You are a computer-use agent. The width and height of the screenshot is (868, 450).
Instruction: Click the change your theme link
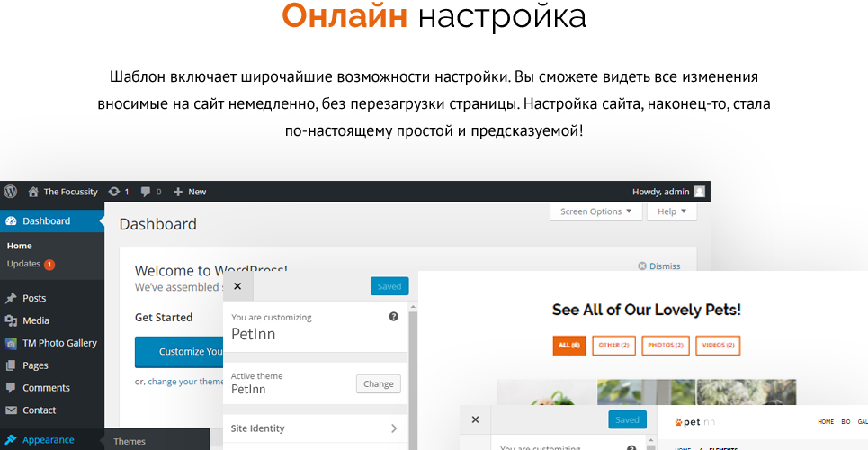point(185,382)
